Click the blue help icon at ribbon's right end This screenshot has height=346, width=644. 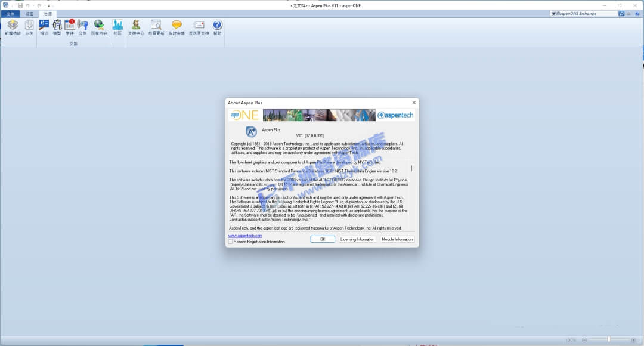pyautogui.click(x=638, y=14)
